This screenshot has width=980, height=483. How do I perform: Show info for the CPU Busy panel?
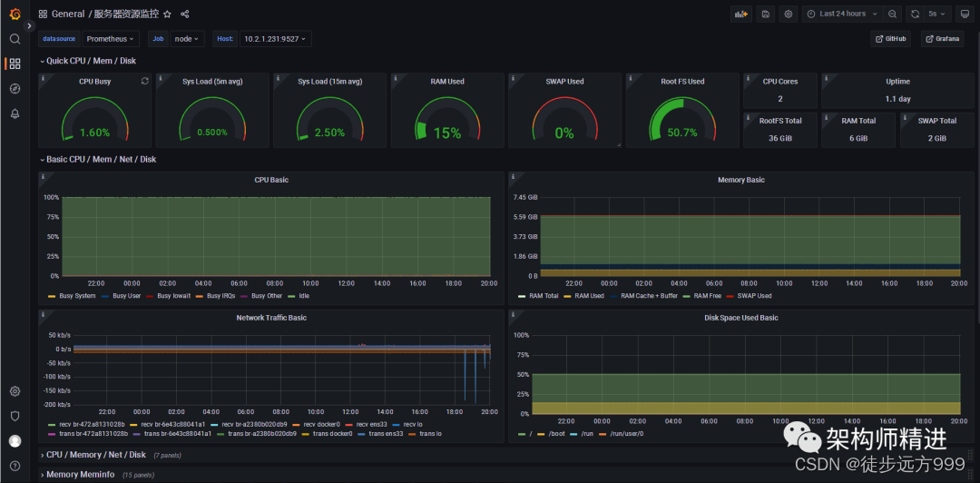tap(42, 77)
